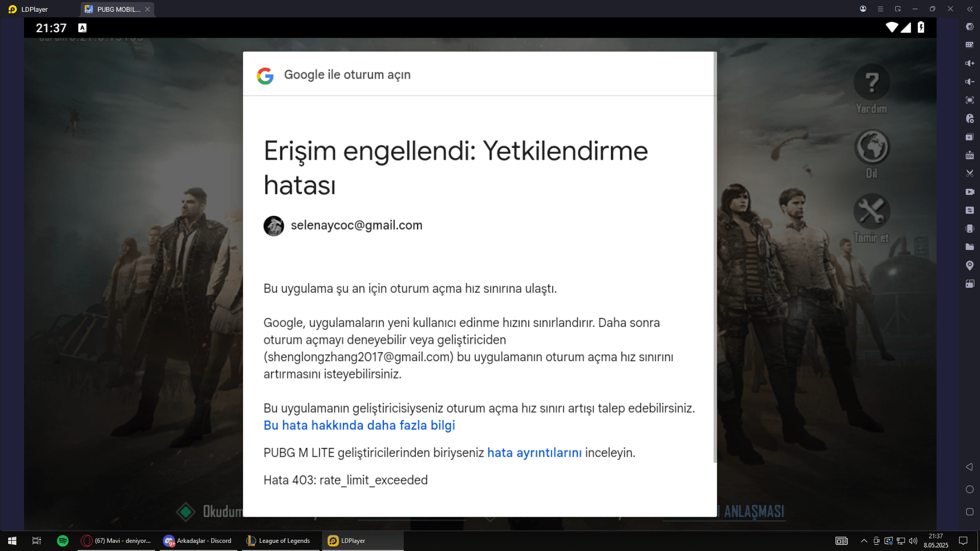Tap Android back triangle button
The height and width of the screenshot is (551, 980).
click(x=969, y=467)
